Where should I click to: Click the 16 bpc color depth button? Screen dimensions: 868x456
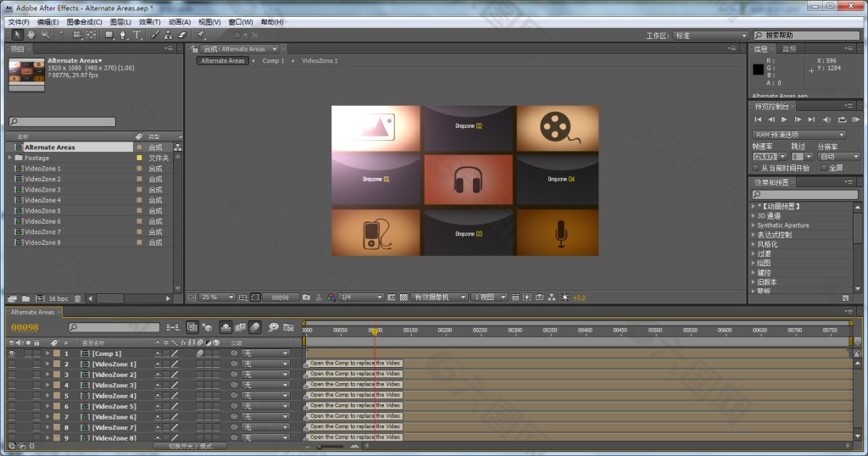(58, 298)
